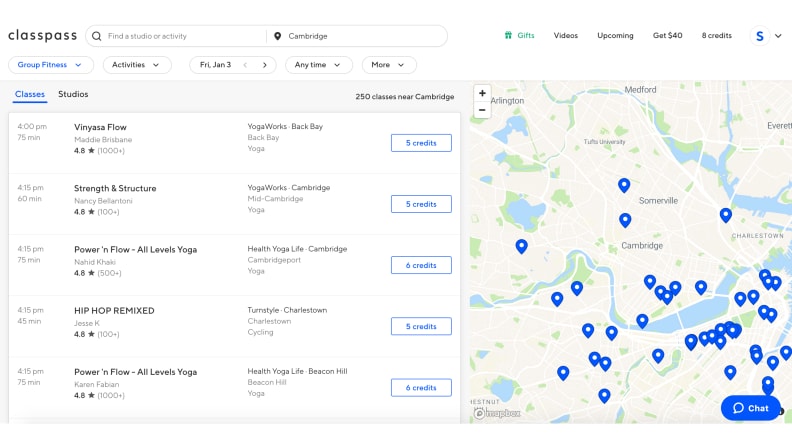Screen dimensions: 792x446
Task: Open the HIP HOP REMIXED class title
Action: [114, 311]
